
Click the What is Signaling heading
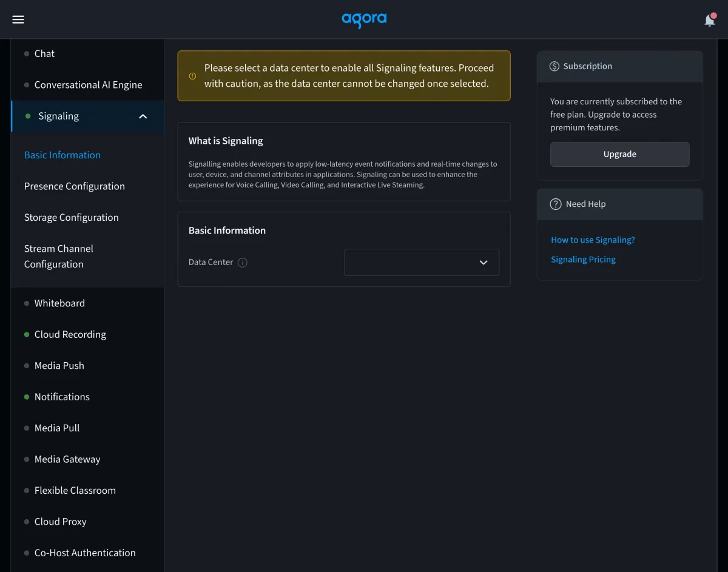tap(226, 141)
